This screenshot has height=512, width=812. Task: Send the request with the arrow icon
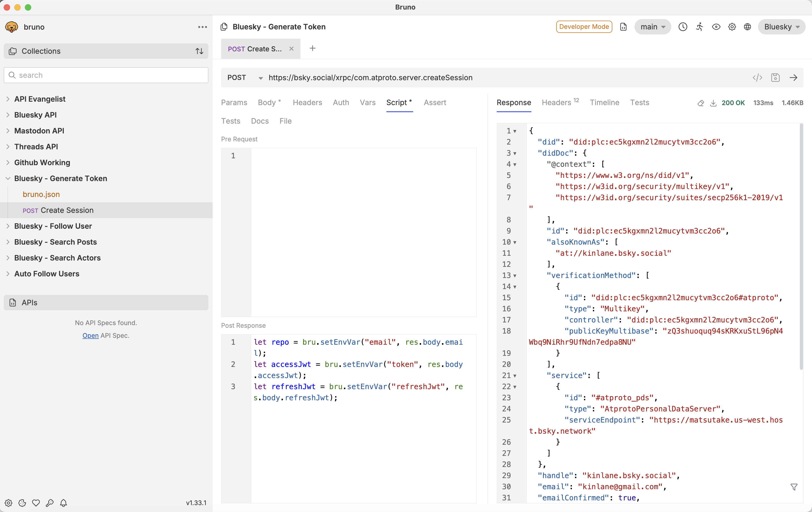point(793,78)
